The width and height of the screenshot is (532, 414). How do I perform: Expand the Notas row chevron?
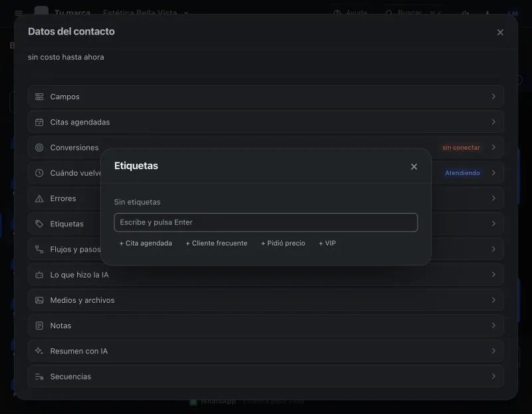pos(493,325)
